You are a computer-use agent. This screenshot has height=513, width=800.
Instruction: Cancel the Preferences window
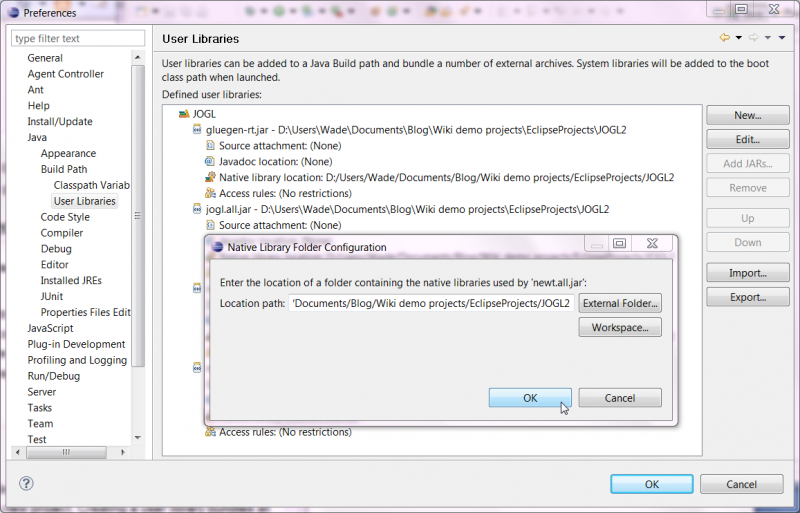click(x=741, y=484)
